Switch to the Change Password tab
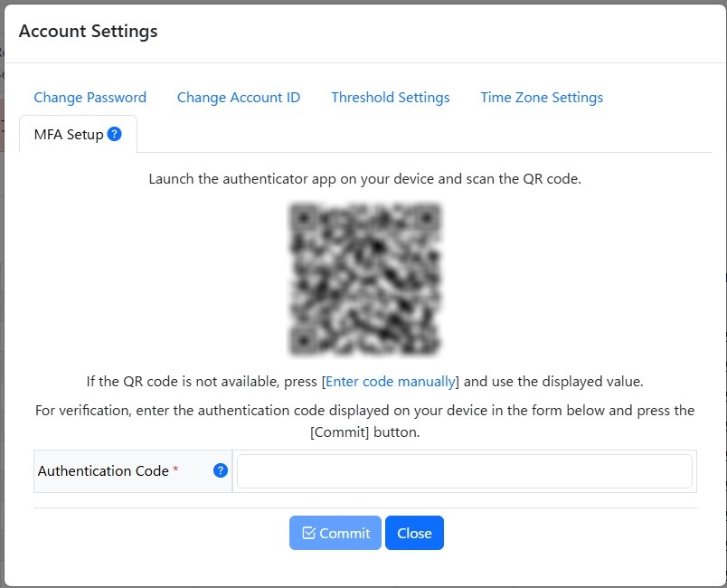The height and width of the screenshot is (588, 727). coord(90,97)
